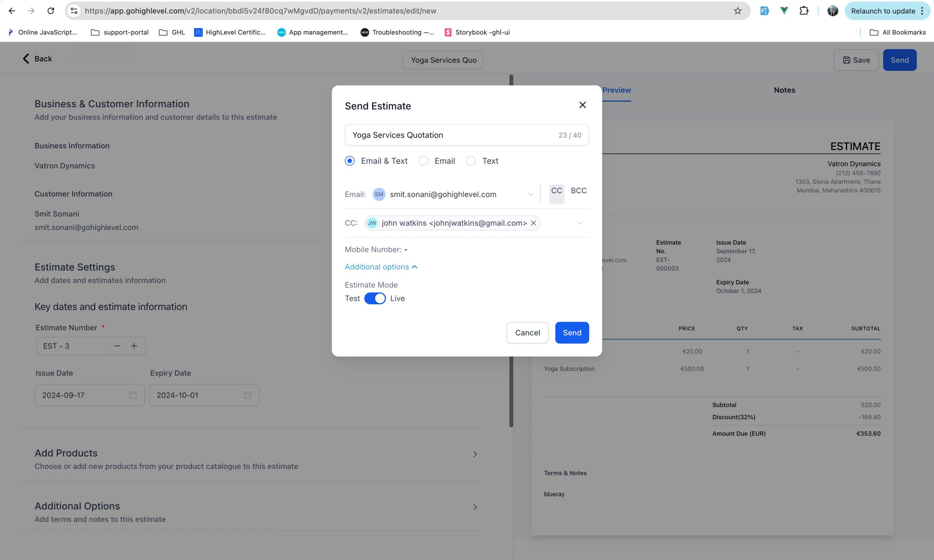Click the BCC button in the send dialog
The width and height of the screenshot is (934, 560).
(x=579, y=190)
